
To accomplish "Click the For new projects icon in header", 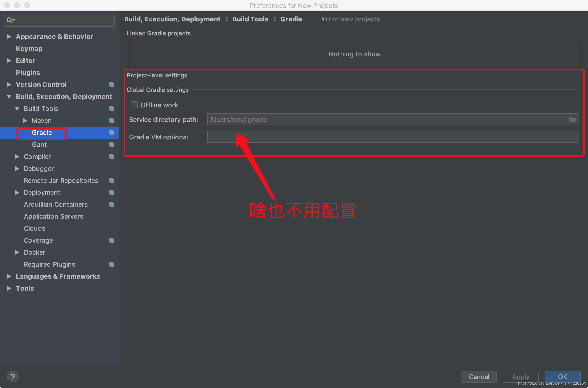I will tap(324, 19).
